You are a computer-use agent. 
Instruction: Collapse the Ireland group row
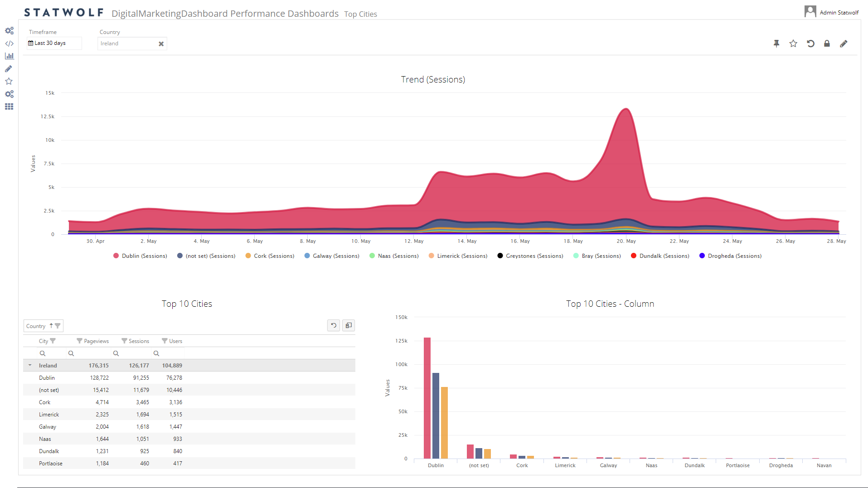click(x=30, y=365)
